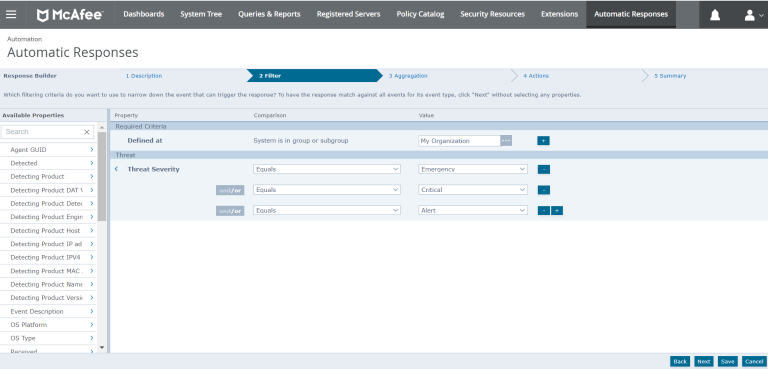
Task: Go to step 4 Actions
Action: 536,76
